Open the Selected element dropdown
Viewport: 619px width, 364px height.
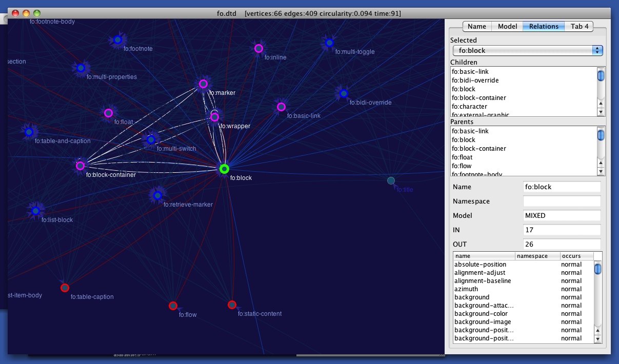pyautogui.click(x=528, y=50)
